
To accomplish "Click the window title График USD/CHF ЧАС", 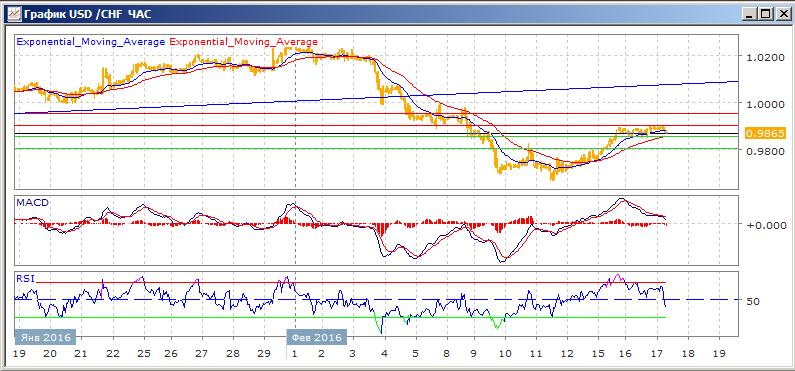I will coord(87,14).
